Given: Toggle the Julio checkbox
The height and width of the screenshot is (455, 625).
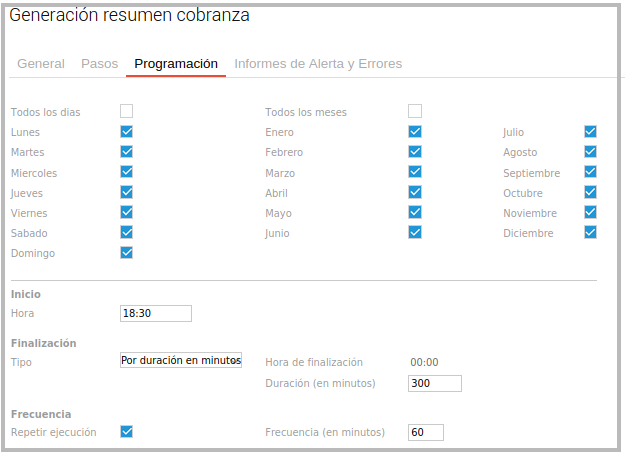Looking at the screenshot, I should 590,131.
